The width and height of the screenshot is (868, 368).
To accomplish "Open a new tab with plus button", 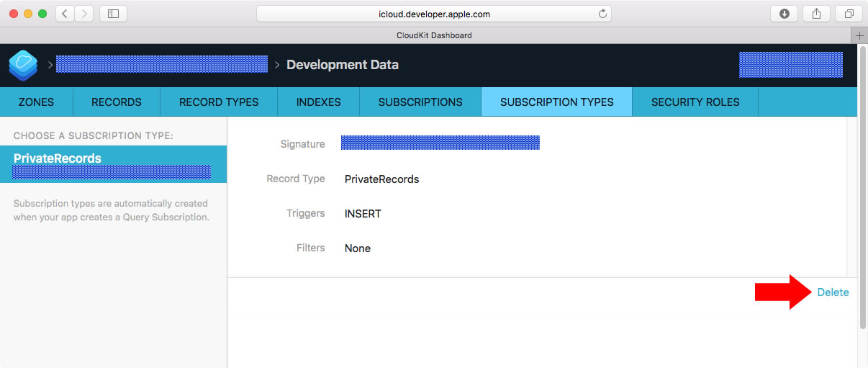I will point(859,35).
